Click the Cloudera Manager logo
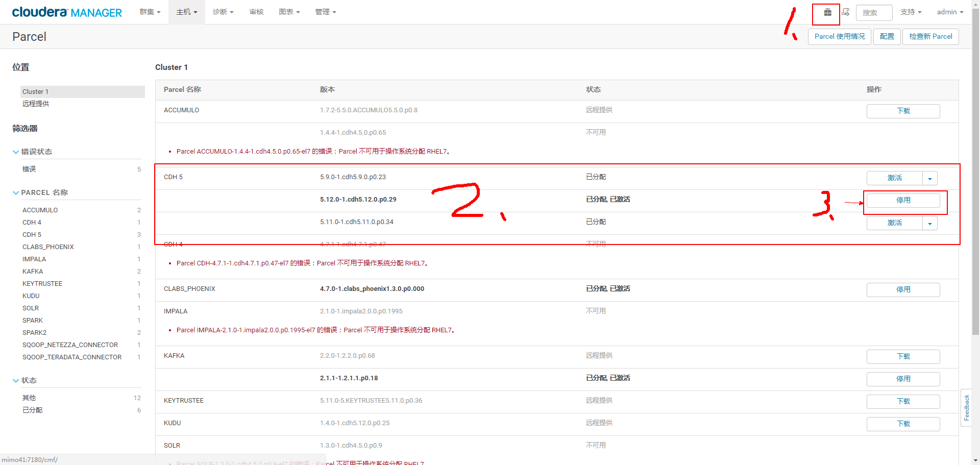 click(66, 12)
